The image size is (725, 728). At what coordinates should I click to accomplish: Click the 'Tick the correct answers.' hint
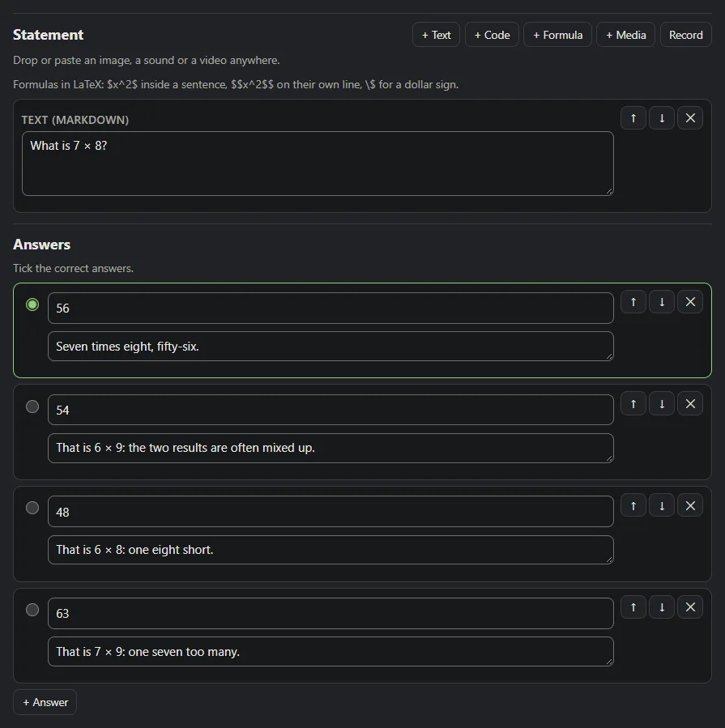pyautogui.click(x=74, y=268)
